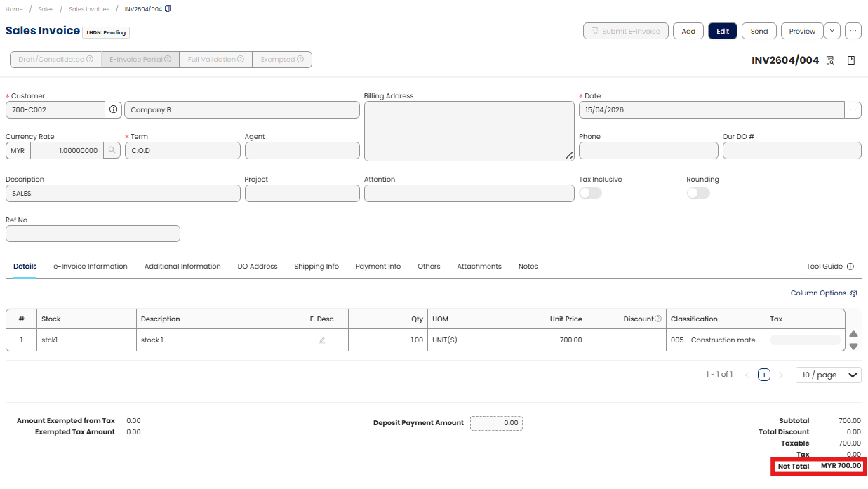The width and height of the screenshot is (868, 489).
Task: Click the Phone field
Action: pos(648,150)
